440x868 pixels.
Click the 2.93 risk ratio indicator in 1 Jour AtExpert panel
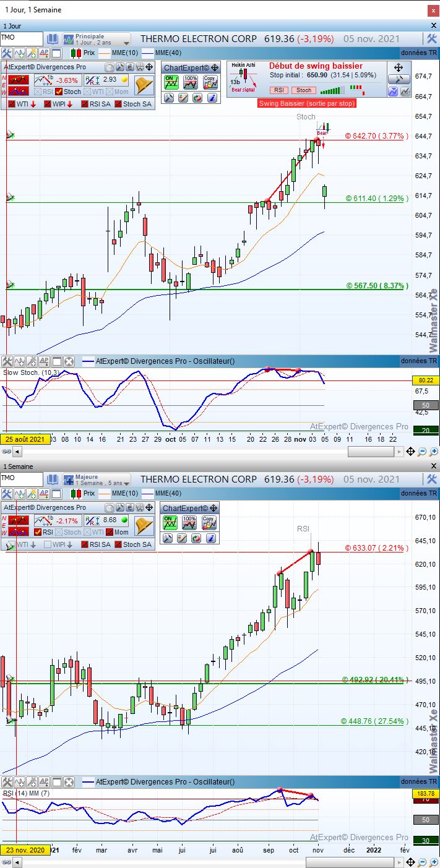pos(107,80)
